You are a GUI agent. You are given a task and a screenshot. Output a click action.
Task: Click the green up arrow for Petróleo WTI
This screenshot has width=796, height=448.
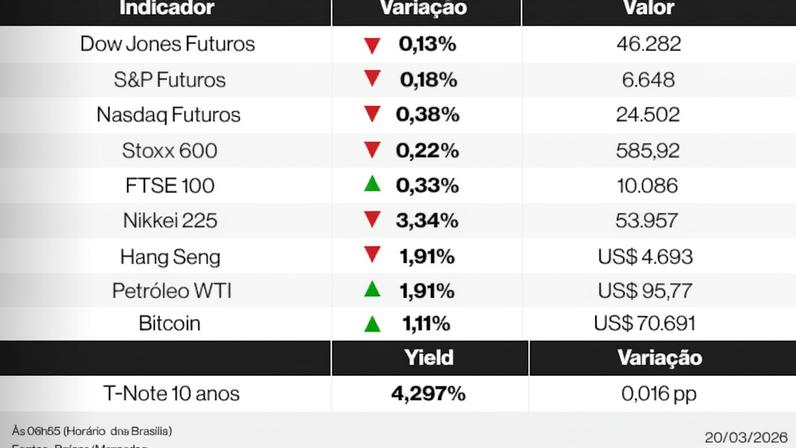pos(372,289)
